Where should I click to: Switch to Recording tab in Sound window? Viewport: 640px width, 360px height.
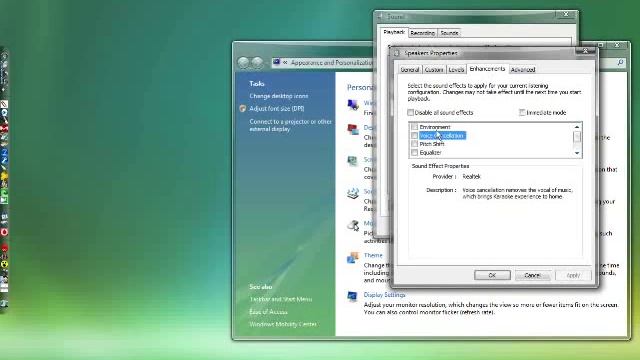tap(422, 33)
